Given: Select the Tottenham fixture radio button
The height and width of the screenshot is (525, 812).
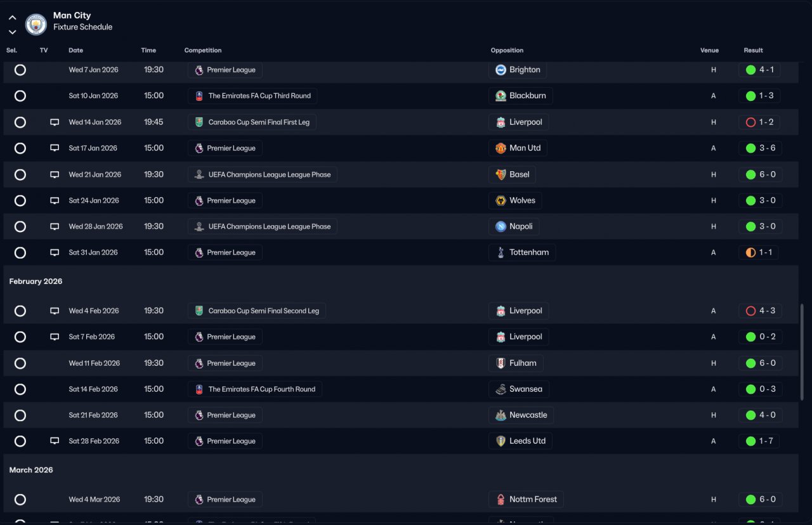Looking at the screenshot, I should 20,252.
